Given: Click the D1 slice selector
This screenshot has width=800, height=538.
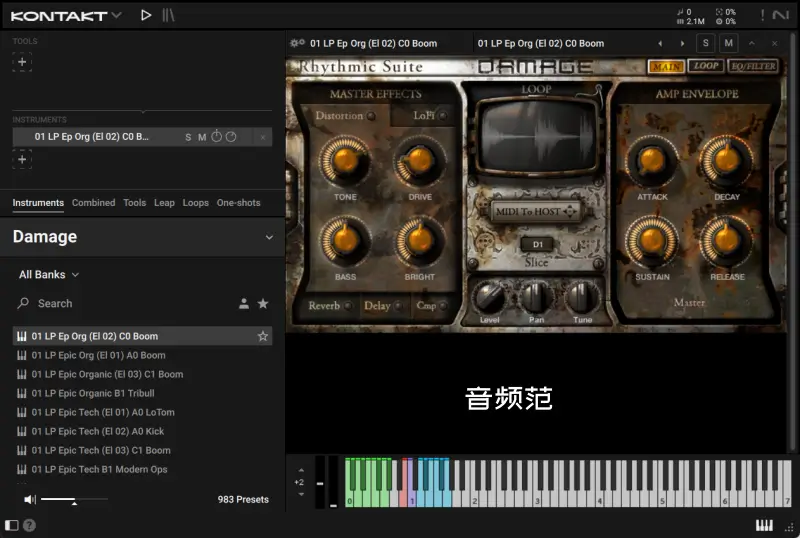Looking at the screenshot, I should coord(537,244).
